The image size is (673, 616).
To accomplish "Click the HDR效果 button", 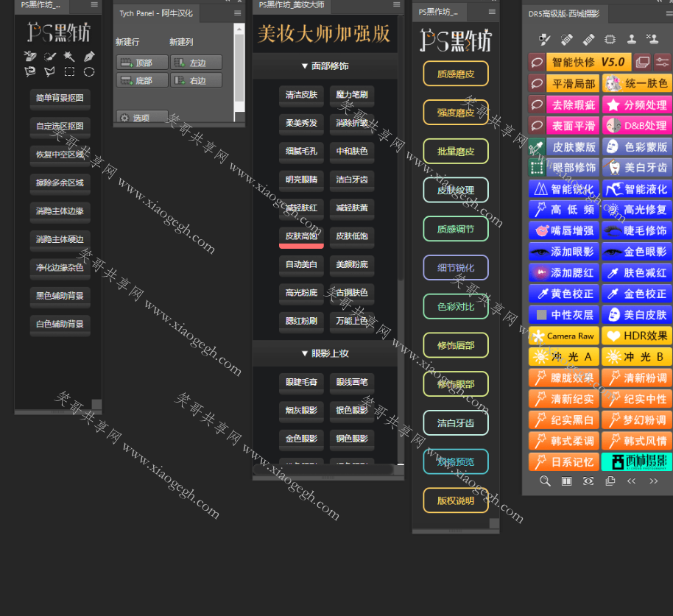I will coord(638,336).
